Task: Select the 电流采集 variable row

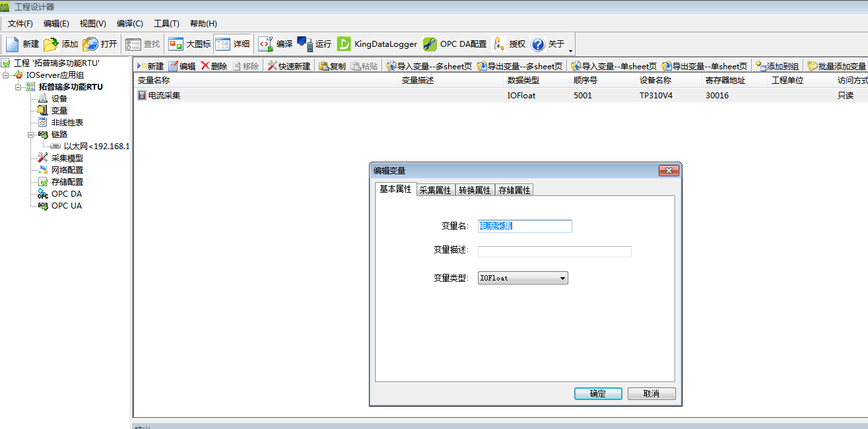Action: tap(164, 96)
